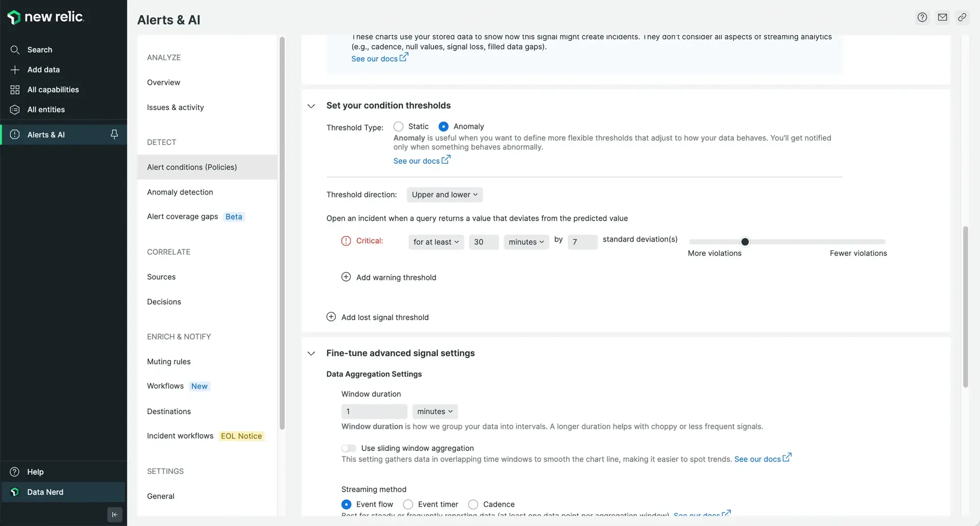Viewport: 980px width, 526px height.
Task: Select the Static threshold type radio button
Action: [x=399, y=127]
